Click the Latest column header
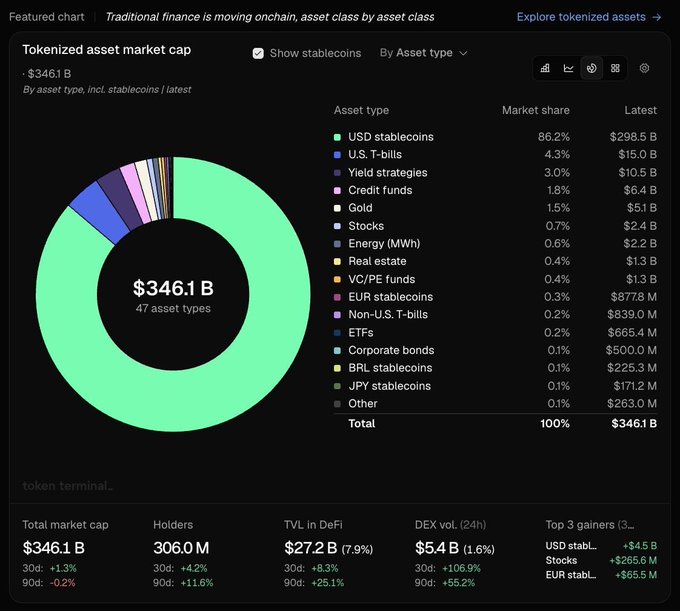 click(x=641, y=110)
